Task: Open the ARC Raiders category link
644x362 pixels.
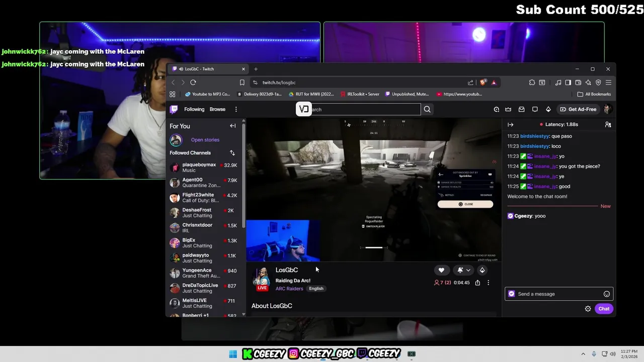Action: click(289, 289)
